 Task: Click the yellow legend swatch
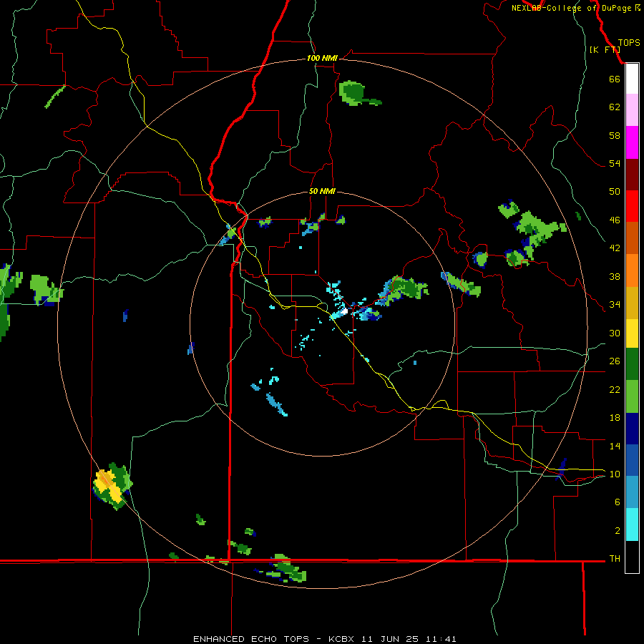632,333
